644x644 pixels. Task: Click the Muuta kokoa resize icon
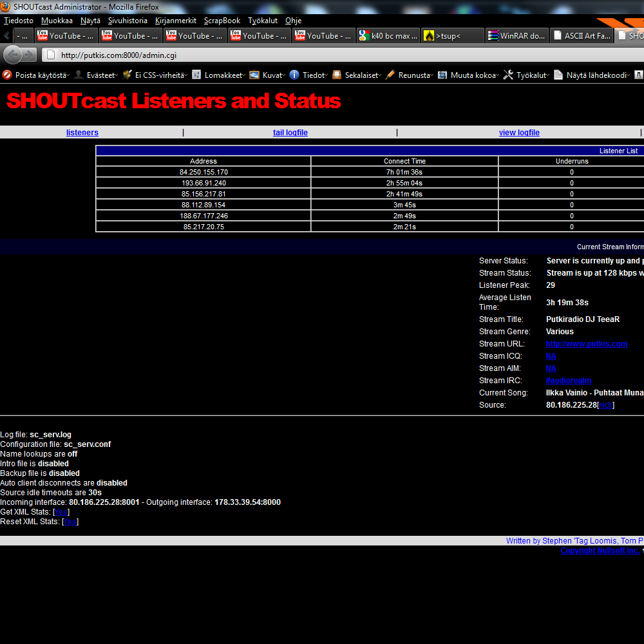(442, 75)
